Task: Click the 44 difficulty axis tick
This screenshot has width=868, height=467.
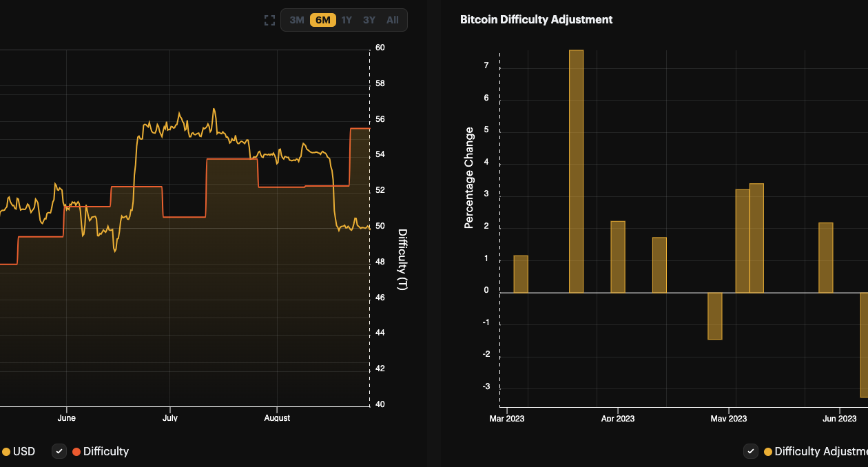Action: point(380,333)
